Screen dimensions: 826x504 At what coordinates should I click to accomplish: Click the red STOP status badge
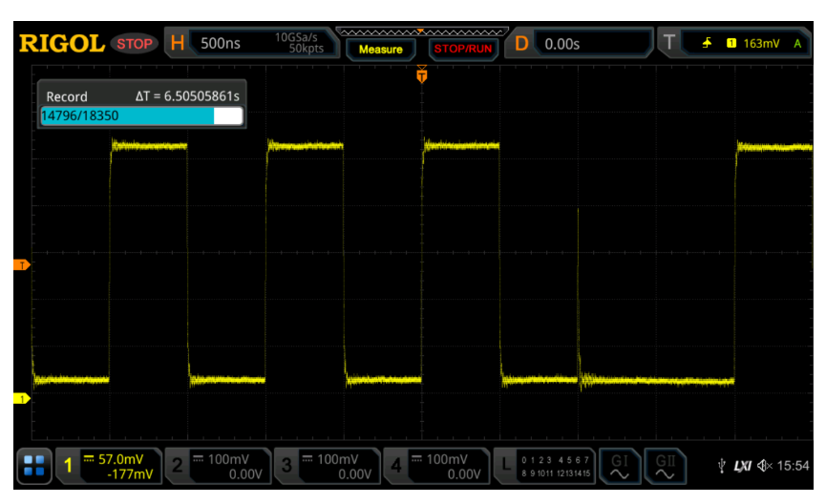coord(135,44)
